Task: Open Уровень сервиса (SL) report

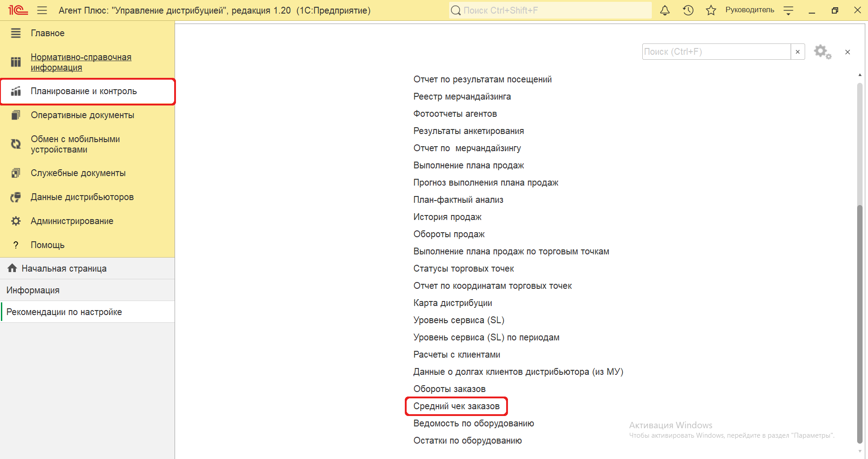Action: pyautogui.click(x=459, y=320)
